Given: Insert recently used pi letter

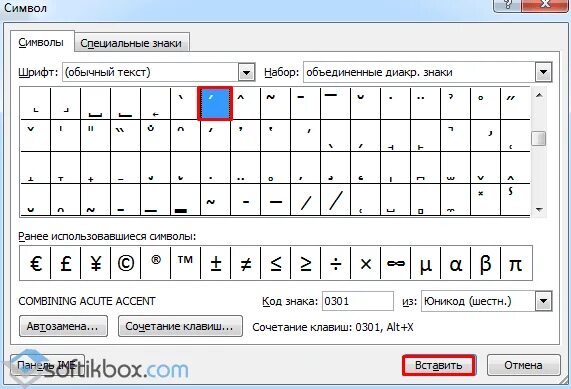Looking at the screenshot, I should [516, 263].
